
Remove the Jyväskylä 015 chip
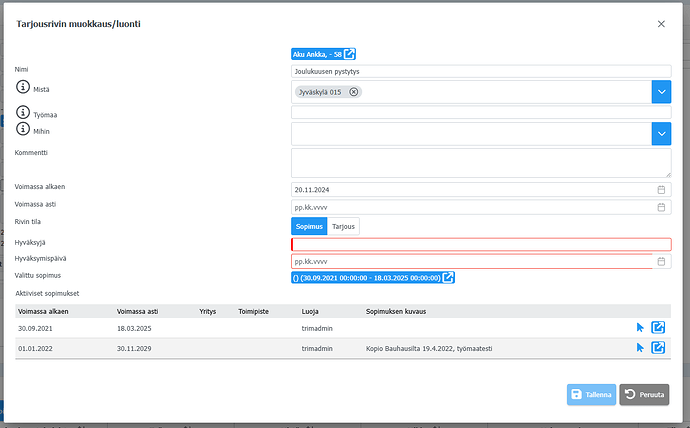354,92
